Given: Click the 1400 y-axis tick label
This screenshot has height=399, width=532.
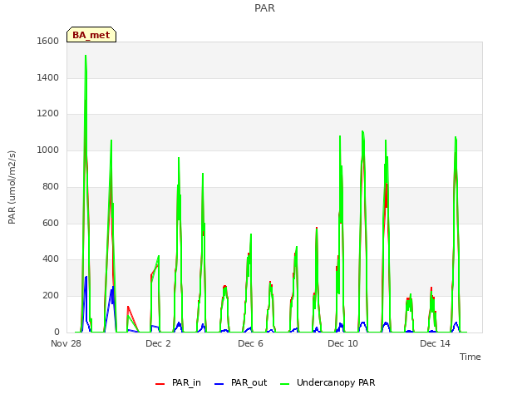Looking at the screenshot, I should (x=48, y=77).
